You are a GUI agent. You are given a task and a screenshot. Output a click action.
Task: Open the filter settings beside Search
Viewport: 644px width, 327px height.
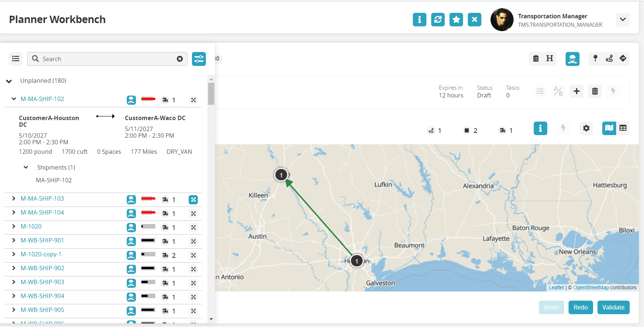pyautogui.click(x=199, y=59)
